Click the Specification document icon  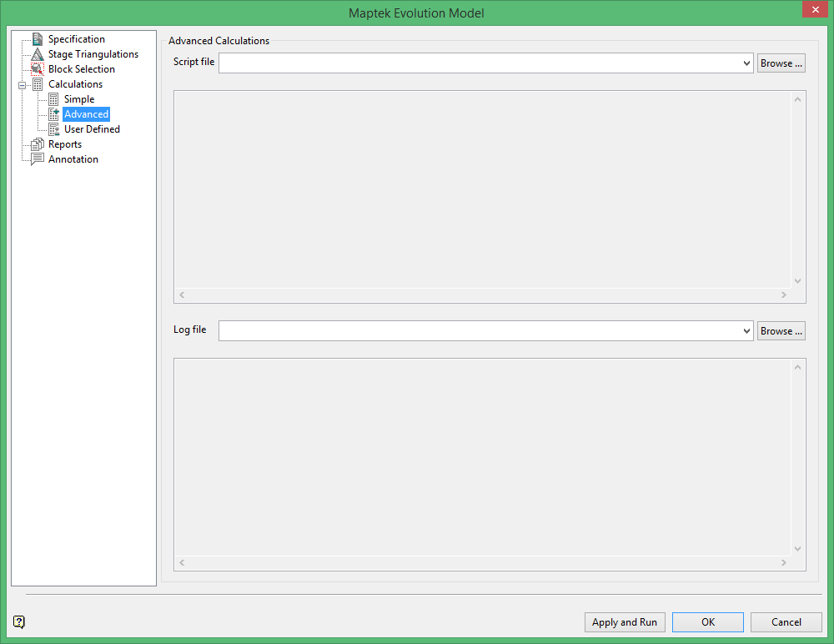click(x=36, y=38)
